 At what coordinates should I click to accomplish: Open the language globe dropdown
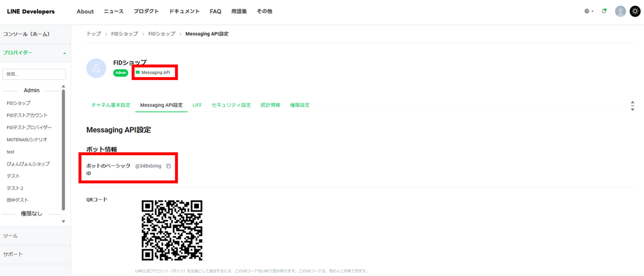pyautogui.click(x=588, y=11)
